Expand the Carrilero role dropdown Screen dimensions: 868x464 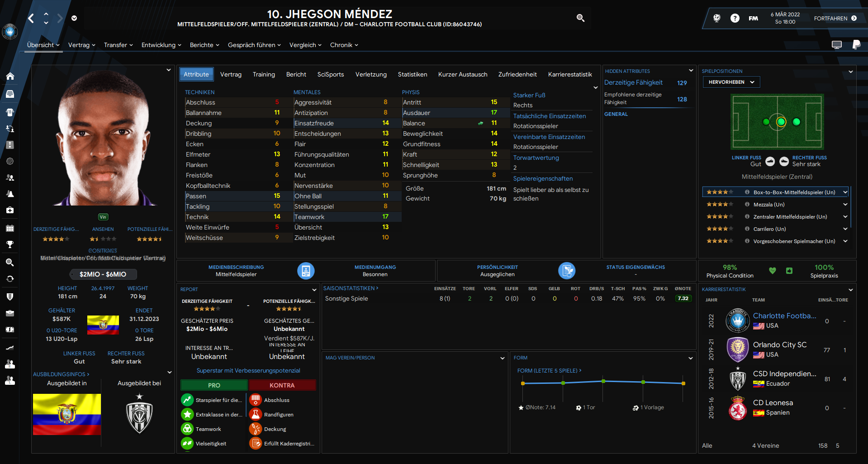pos(845,229)
